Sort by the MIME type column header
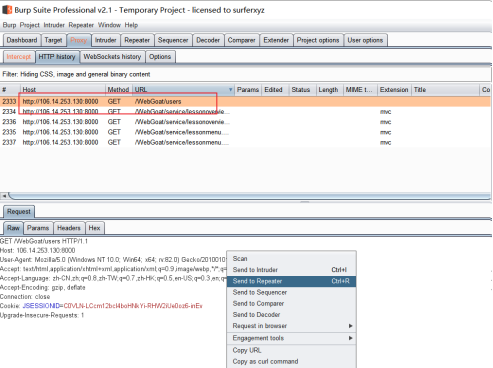493x368 pixels. tap(359, 90)
